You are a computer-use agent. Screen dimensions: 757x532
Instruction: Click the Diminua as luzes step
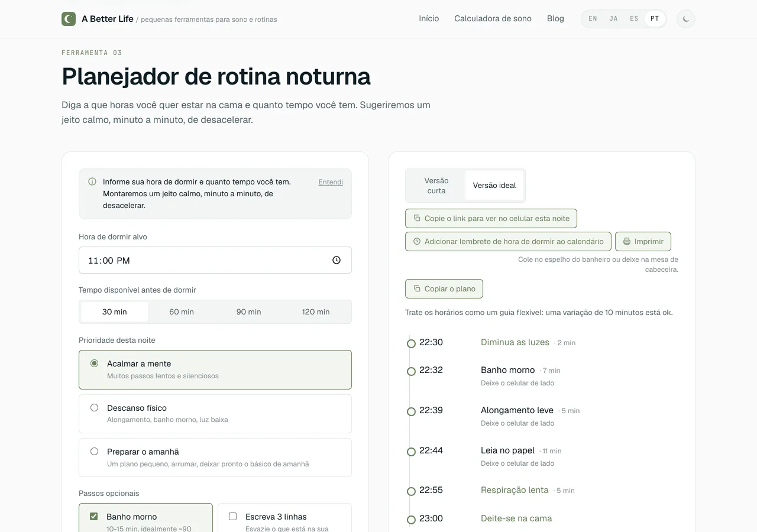(x=515, y=342)
